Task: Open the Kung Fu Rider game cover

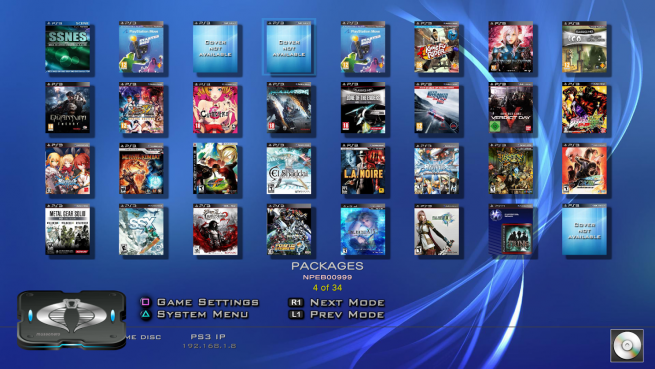Action: [x=437, y=47]
